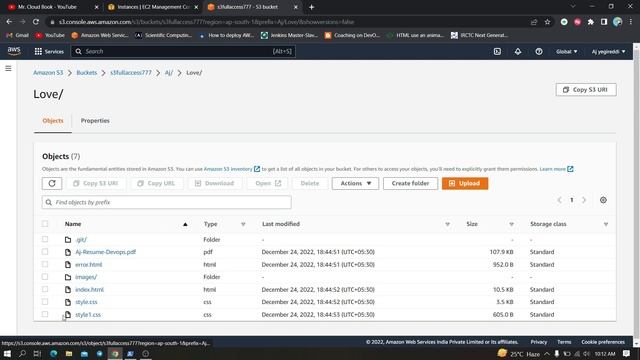Open the AWS home logo
The image size is (640, 360).
coord(14,51)
